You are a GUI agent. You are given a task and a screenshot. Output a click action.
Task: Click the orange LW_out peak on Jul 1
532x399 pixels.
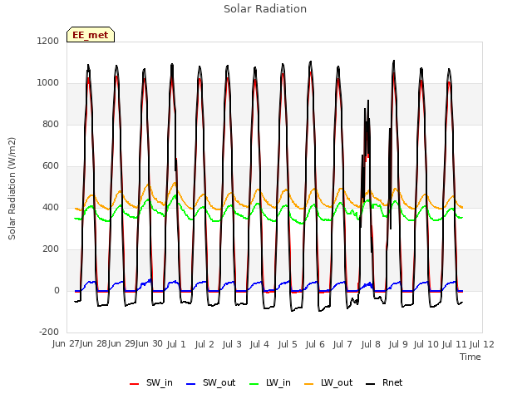(175, 183)
